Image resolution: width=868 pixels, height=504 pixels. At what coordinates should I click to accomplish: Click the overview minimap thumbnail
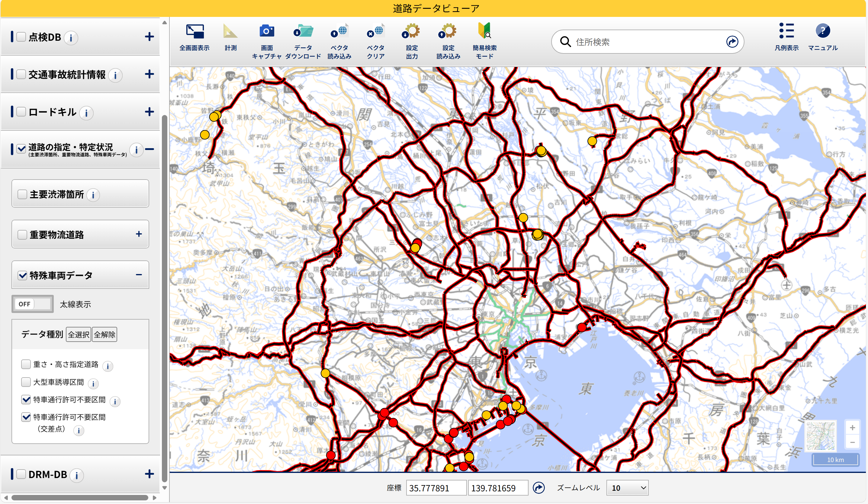pyautogui.click(x=821, y=436)
